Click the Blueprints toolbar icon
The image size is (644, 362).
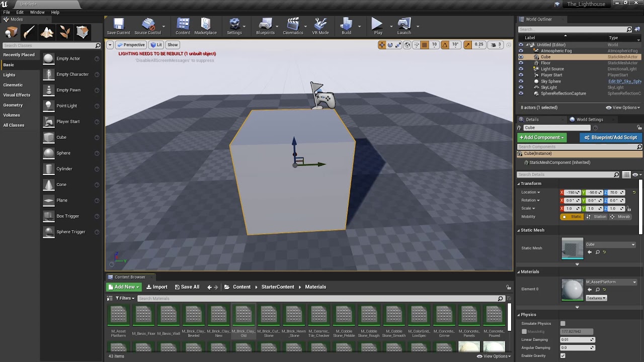click(x=265, y=26)
